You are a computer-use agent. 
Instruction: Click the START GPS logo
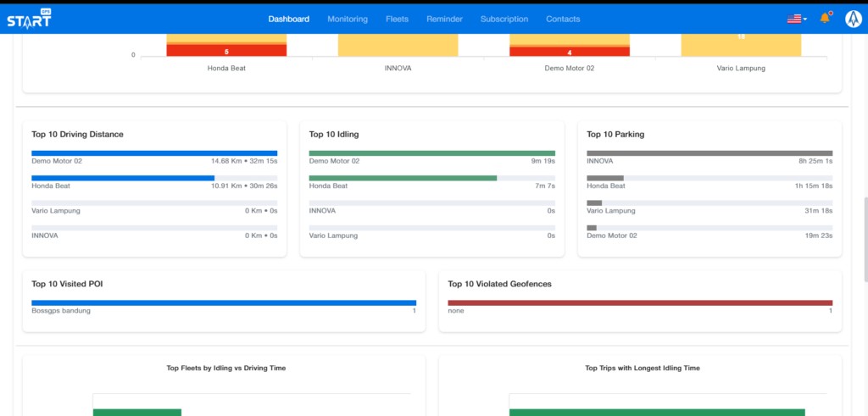tap(29, 18)
